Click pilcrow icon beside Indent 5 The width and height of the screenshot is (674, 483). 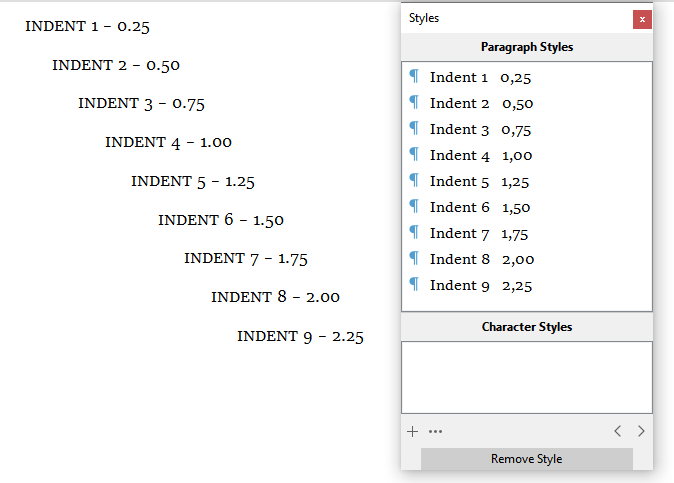tap(413, 180)
